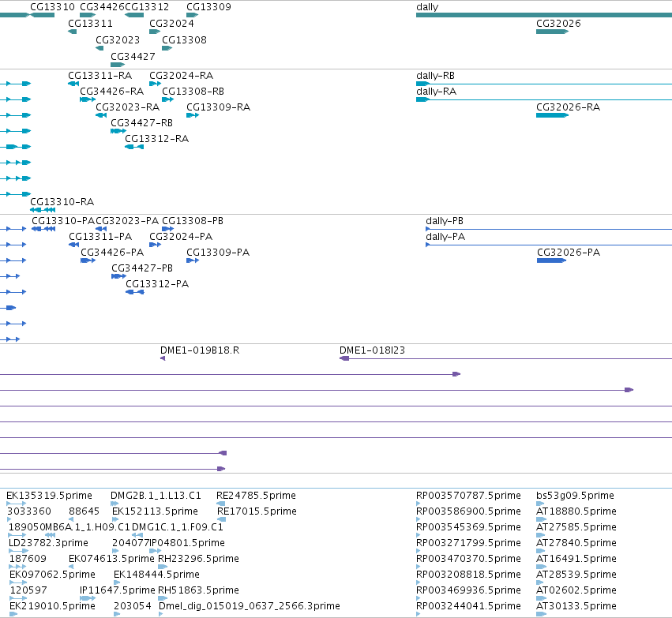Click the RH51863.5prime EST label
This screenshot has height=618, width=672.
click(198, 590)
